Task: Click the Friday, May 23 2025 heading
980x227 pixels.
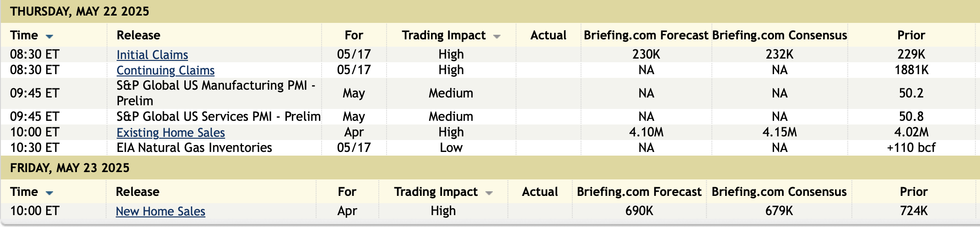Action: click(x=70, y=168)
